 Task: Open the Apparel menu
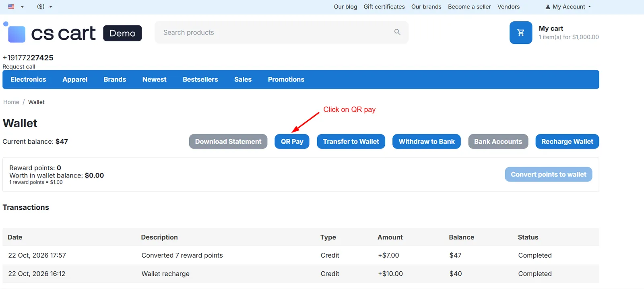pos(75,79)
